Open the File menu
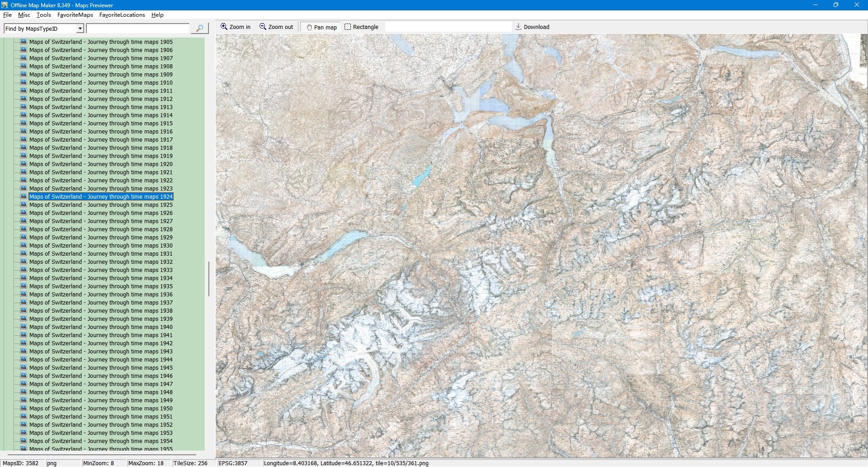Screen dimensions: 868x467 coord(7,15)
